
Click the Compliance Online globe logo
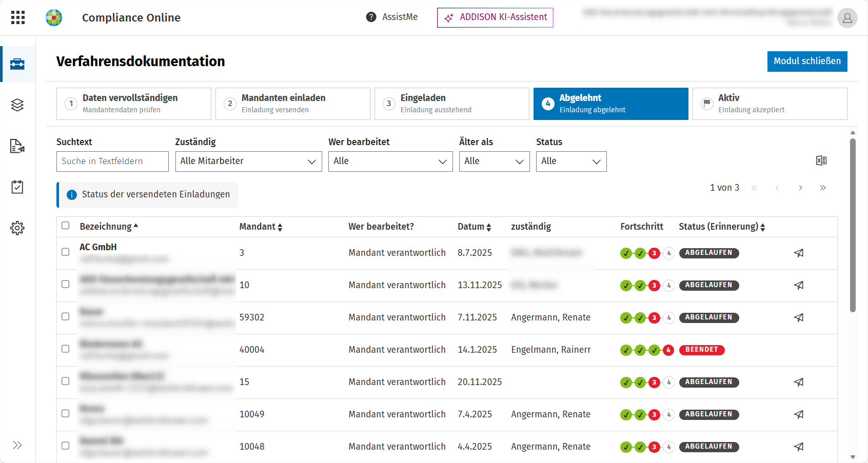pyautogui.click(x=54, y=17)
